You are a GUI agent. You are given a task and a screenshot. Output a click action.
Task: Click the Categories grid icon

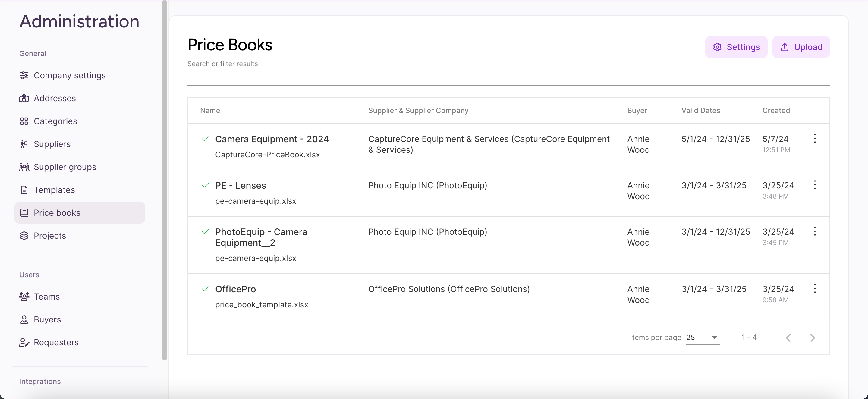[24, 121]
